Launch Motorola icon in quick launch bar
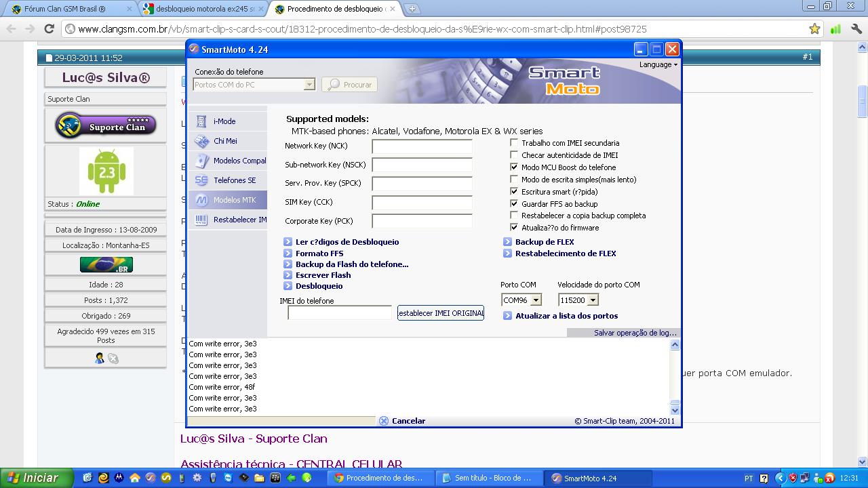Viewport: 868px width, 488px height. pos(119,478)
